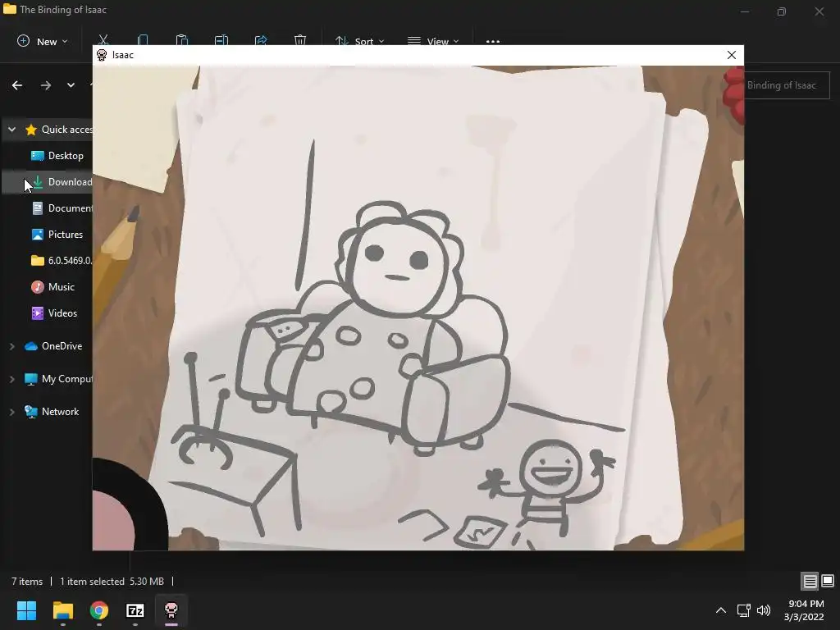This screenshot has width=840, height=630.
Task: Click the Copy icon in Explorer toolbar
Action: click(143, 40)
